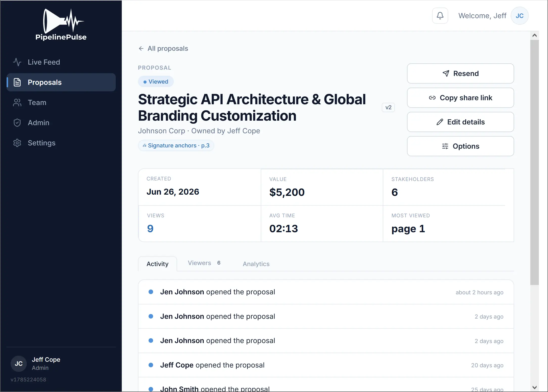Click the Jeff Cope opened the proposal entry
This screenshot has width=548, height=392.
326,365
